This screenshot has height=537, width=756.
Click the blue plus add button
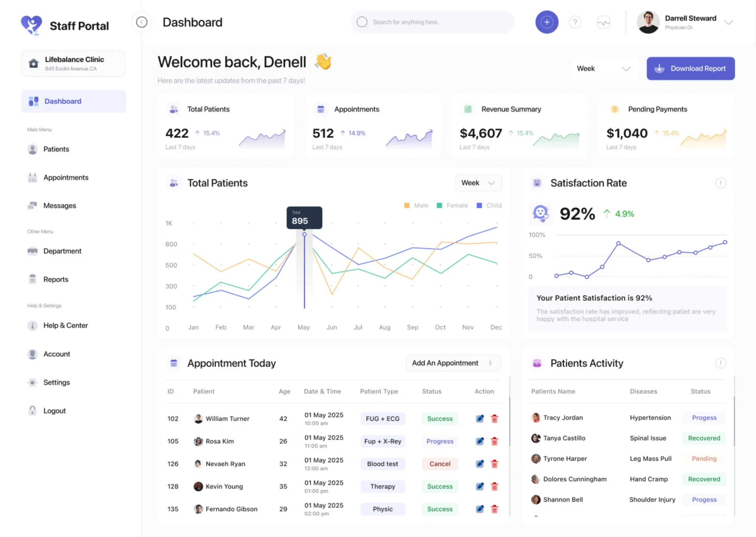547,22
